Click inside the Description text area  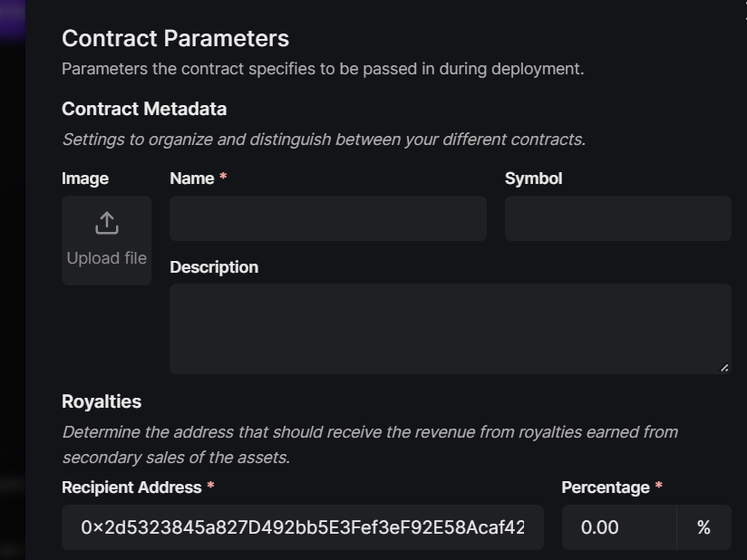[451, 329]
